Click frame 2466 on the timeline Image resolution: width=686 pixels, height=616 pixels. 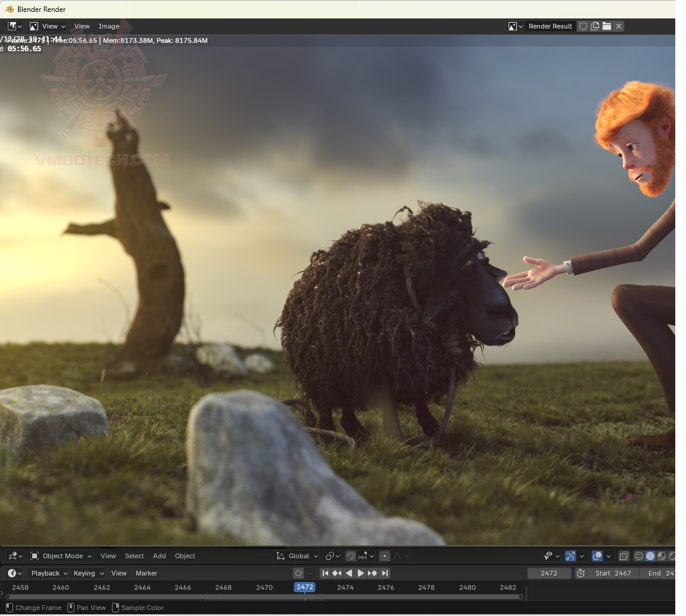(182, 587)
